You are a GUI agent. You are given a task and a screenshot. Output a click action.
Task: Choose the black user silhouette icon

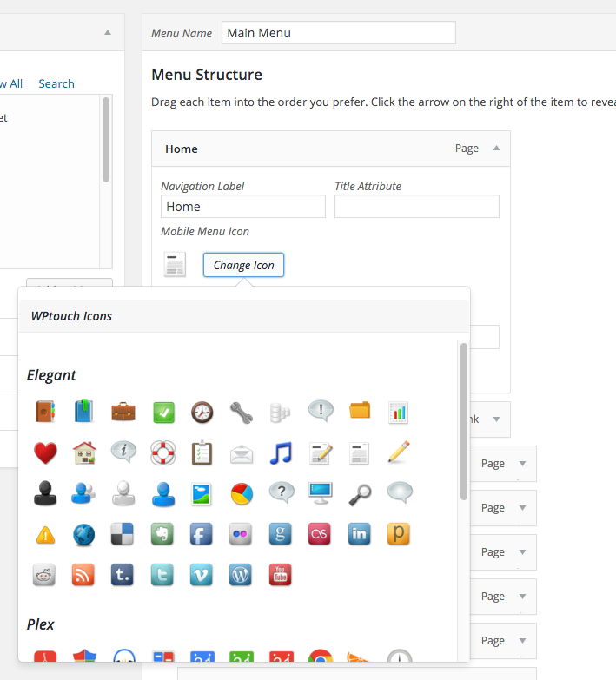45,494
